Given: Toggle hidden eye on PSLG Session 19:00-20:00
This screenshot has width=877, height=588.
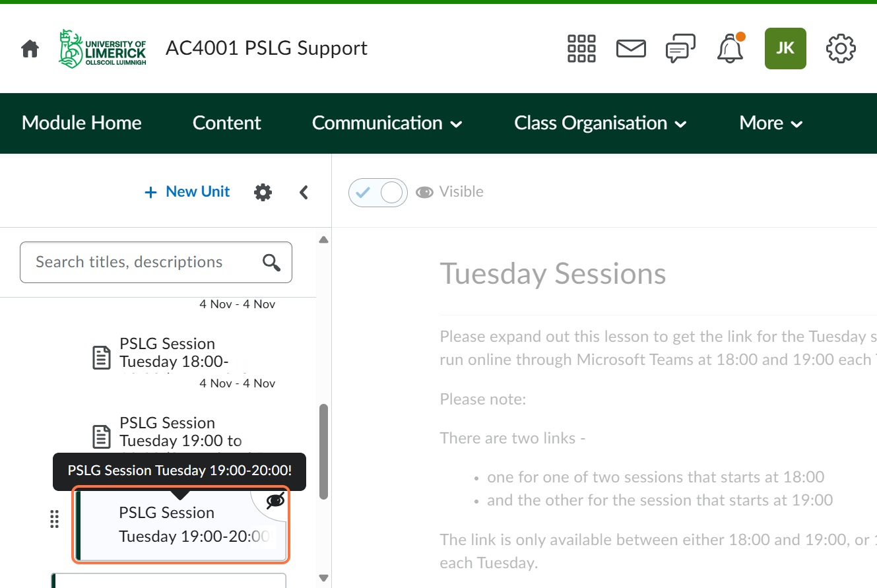Looking at the screenshot, I should pyautogui.click(x=276, y=501).
